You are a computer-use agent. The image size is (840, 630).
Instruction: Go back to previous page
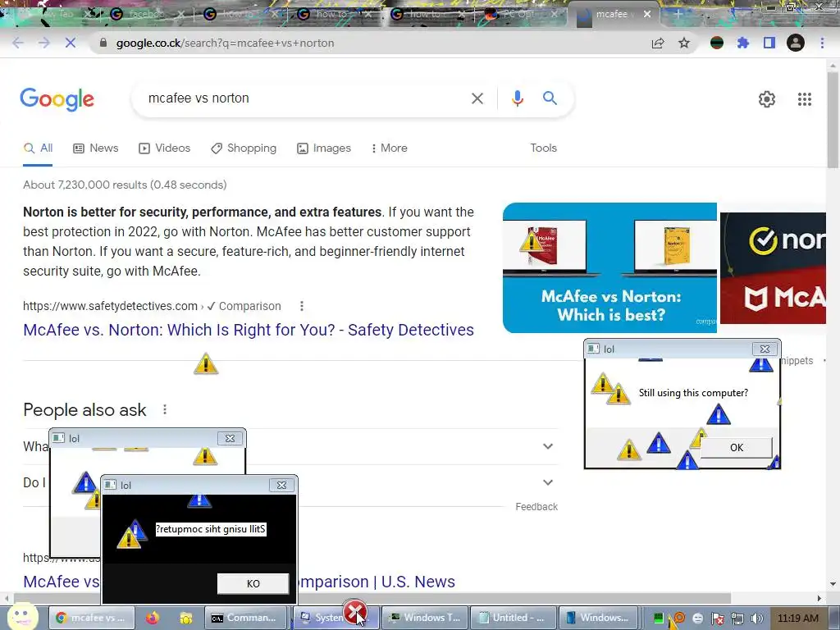pos(18,43)
